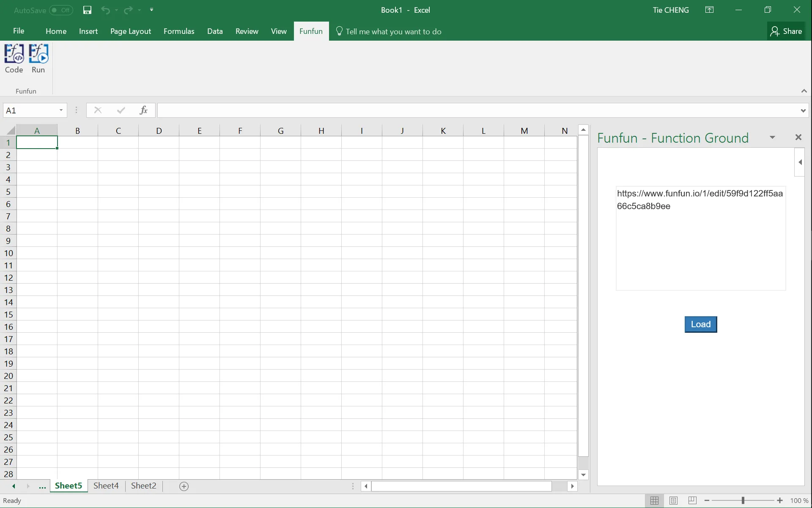Click the funfun URL text box

click(x=700, y=238)
